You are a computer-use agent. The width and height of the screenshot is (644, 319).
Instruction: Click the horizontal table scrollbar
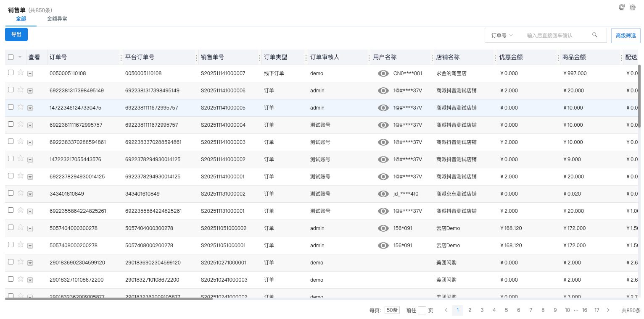coord(109,299)
